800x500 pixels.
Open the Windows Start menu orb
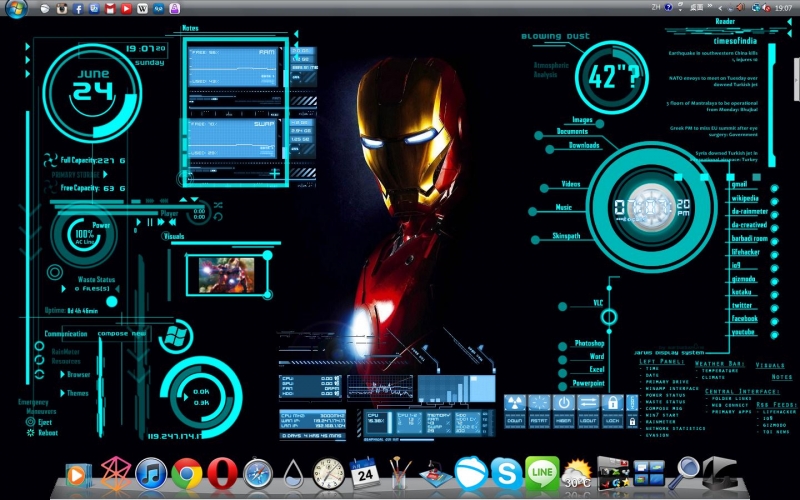(x=15, y=8)
